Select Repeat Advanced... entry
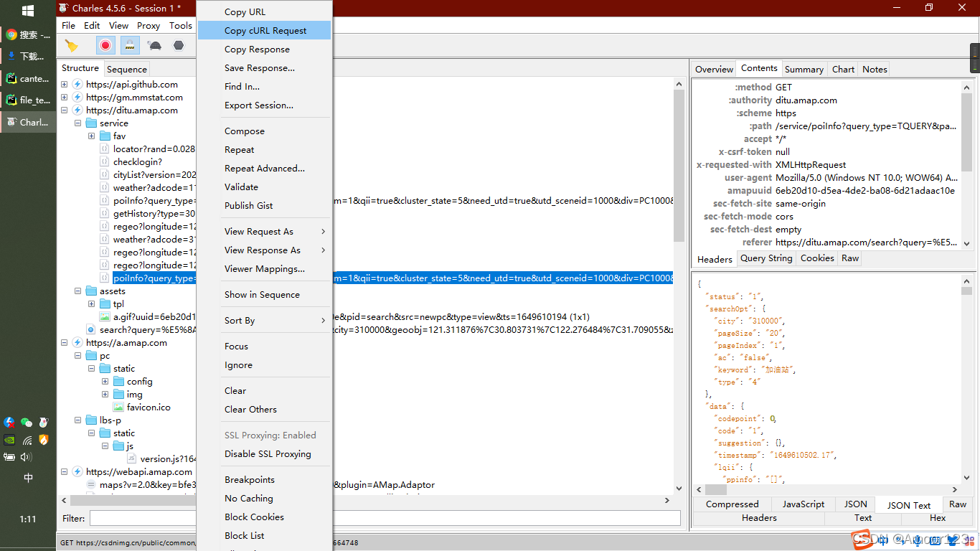This screenshot has width=980, height=551. coord(264,169)
